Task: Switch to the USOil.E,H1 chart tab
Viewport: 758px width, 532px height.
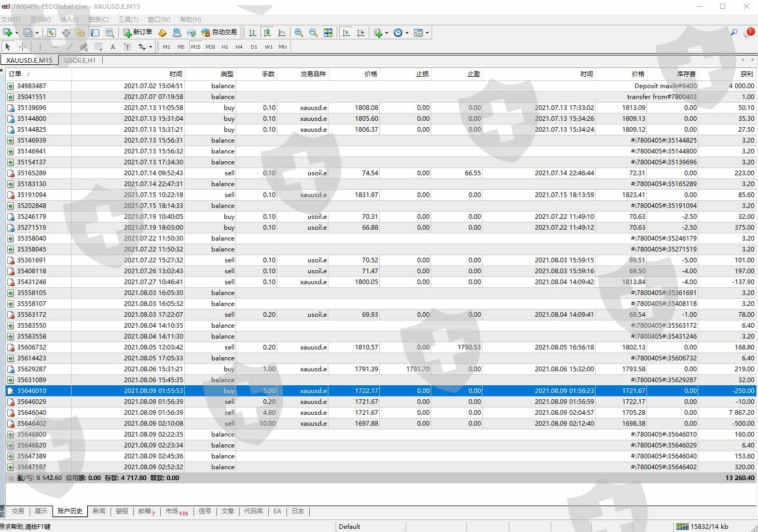Action: point(80,60)
